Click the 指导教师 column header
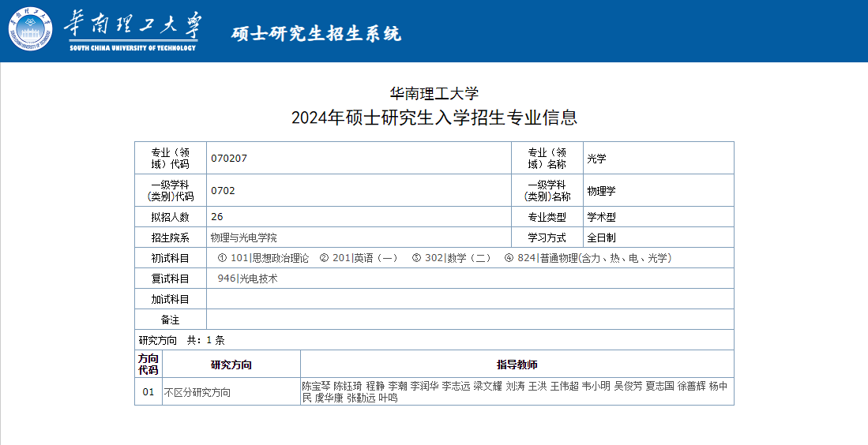 (517, 365)
